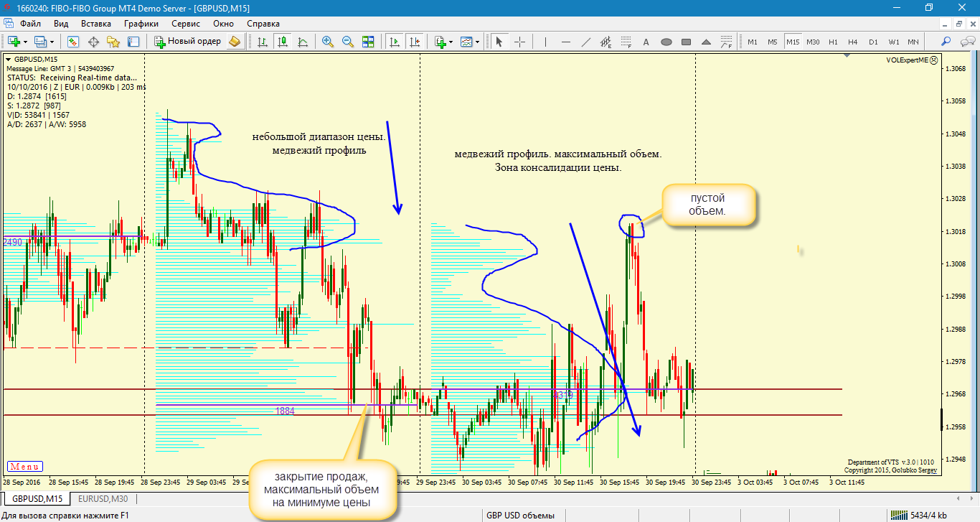The width and height of the screenshot is (980, 522).
Task: Expand the indicators dropdown arrow
Action: (x=451, y=42)
